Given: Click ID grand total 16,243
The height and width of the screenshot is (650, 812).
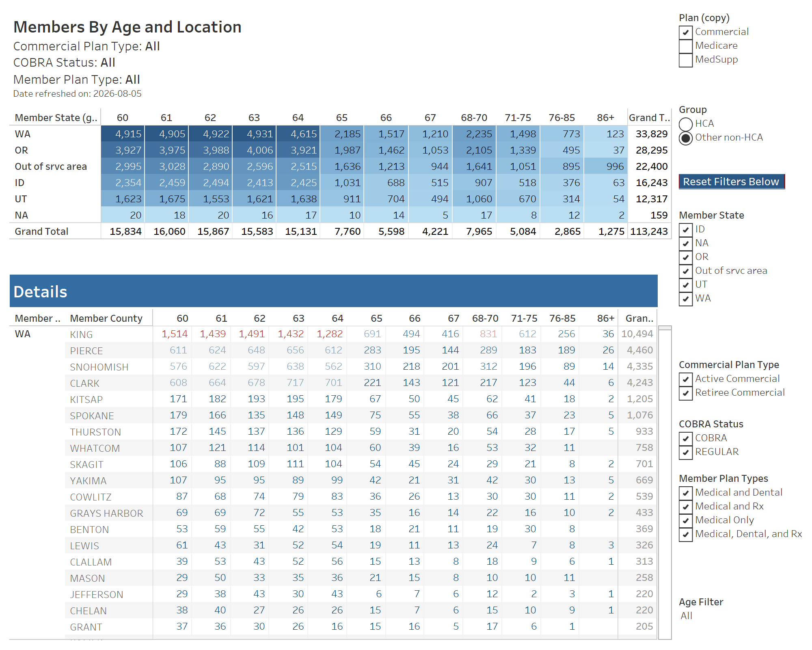Looking at the screenshot, I should (651, 183).
